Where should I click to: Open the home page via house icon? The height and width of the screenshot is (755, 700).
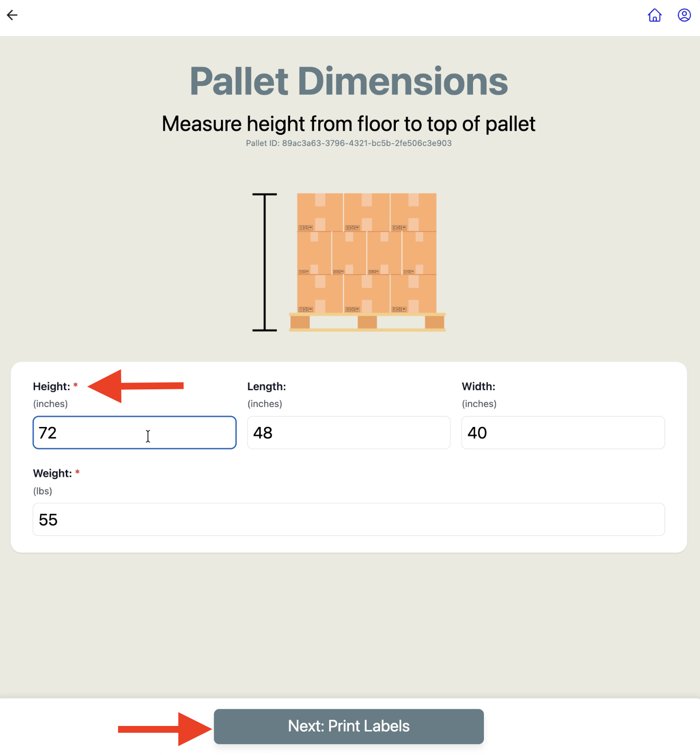click(654, 15)
